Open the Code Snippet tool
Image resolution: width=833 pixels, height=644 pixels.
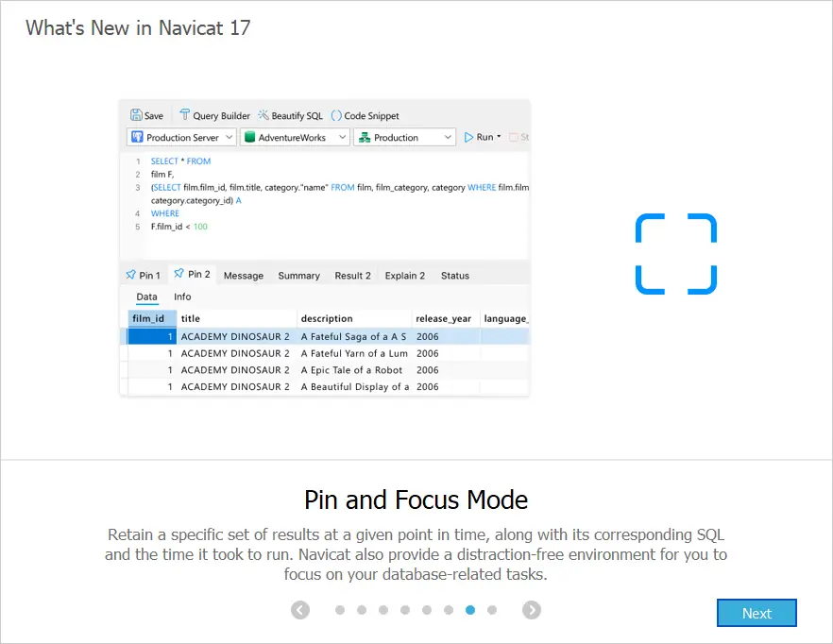336,115
